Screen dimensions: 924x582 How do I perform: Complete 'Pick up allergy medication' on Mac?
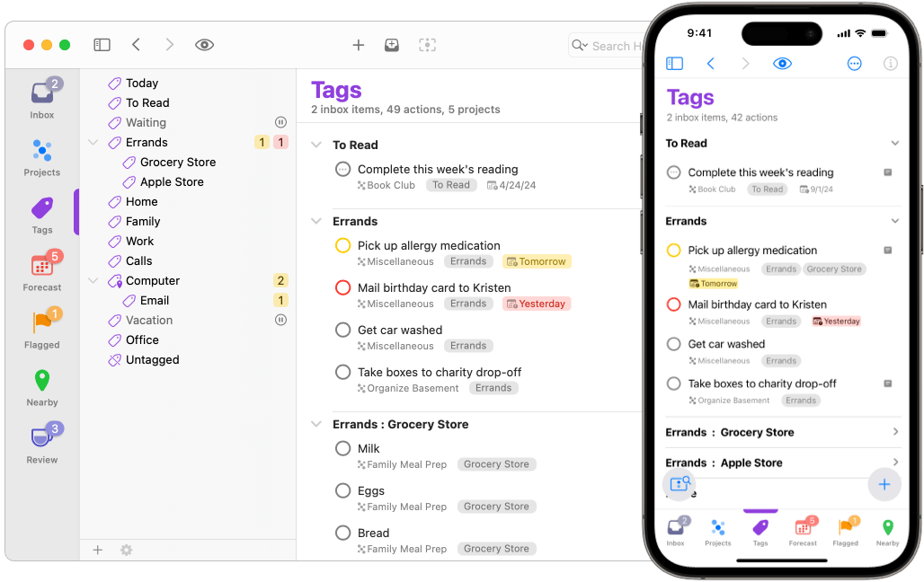343,245
